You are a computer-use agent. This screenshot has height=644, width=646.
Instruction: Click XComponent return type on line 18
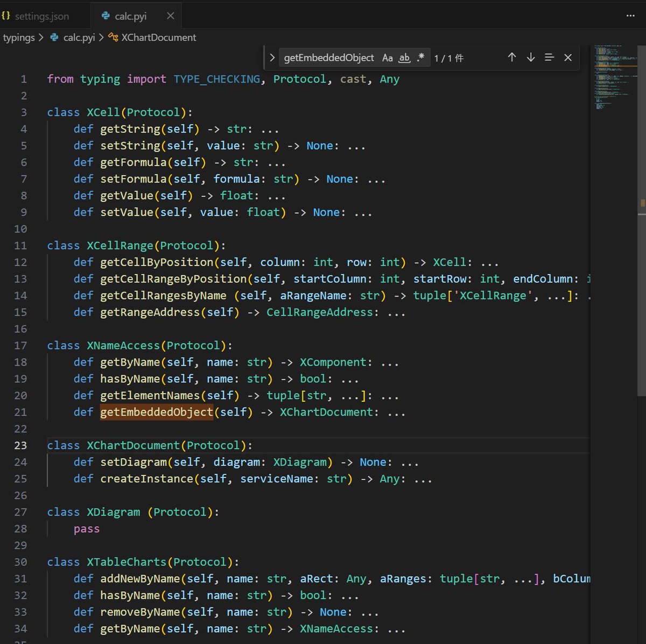click(x=333, y=362)
